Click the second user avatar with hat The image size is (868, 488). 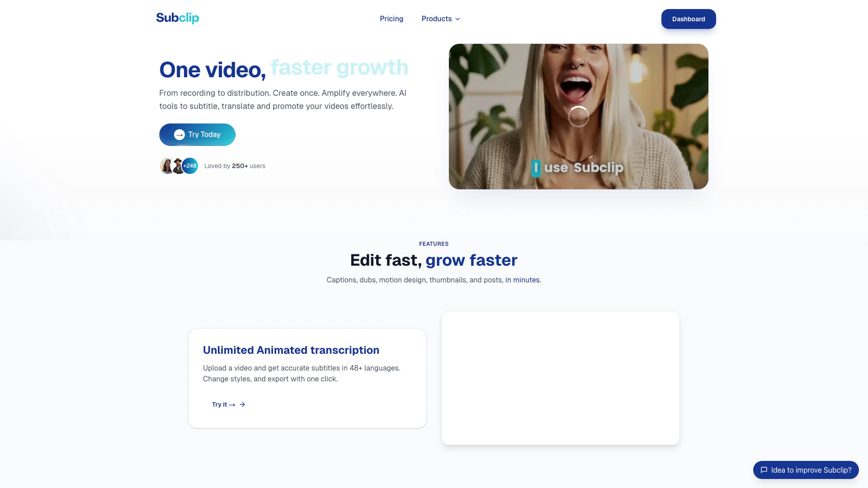(178, 166)
